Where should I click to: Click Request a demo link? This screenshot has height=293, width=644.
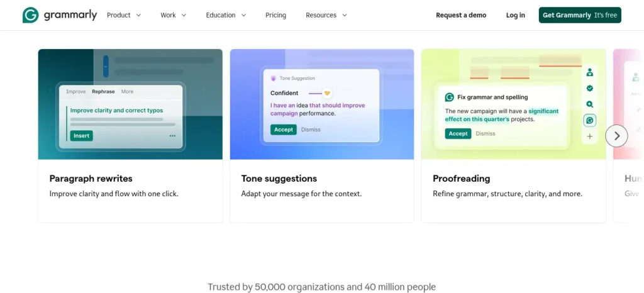[x=461, y=15]
